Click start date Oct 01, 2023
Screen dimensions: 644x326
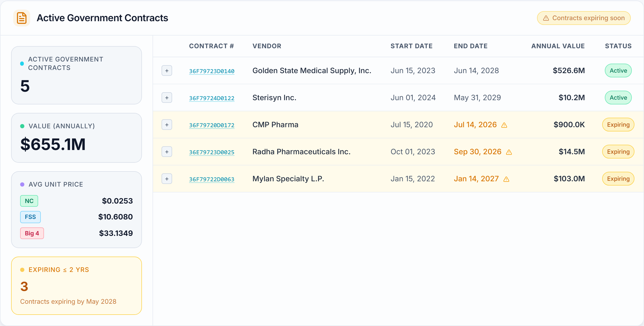pos(413,152)
